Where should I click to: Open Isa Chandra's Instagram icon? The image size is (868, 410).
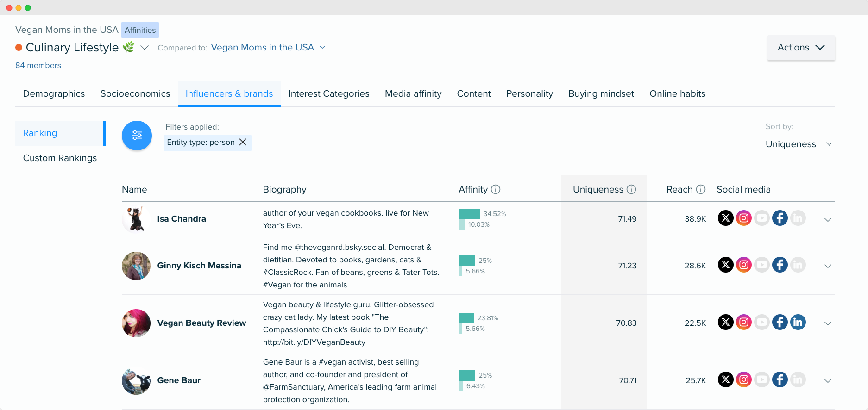click(744, 218)
